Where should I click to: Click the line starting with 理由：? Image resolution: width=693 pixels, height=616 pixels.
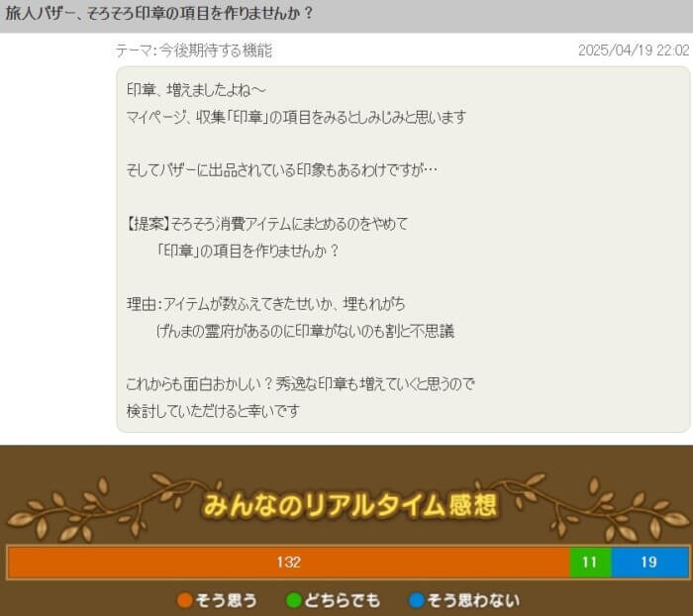pos(266,304)
